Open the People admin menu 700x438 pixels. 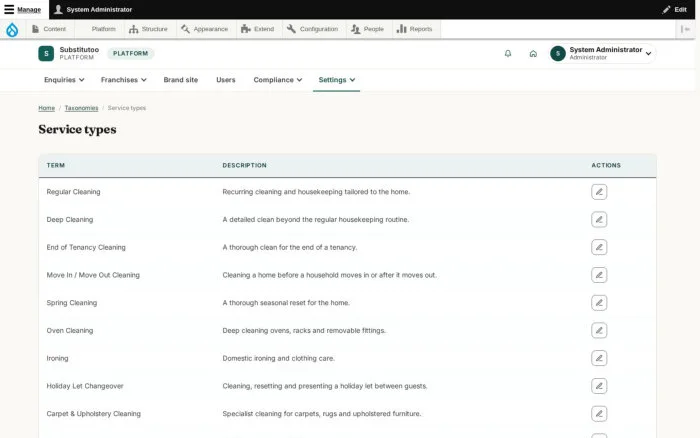click(367, 29)
